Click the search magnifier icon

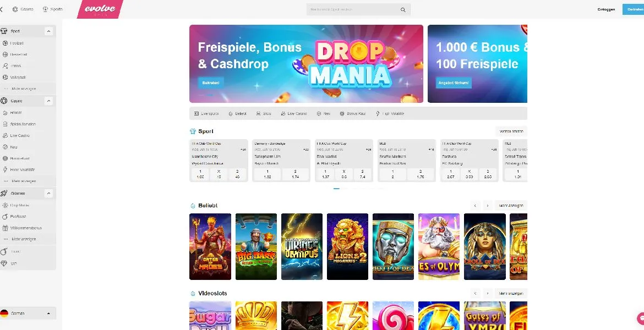coord(403,10)
